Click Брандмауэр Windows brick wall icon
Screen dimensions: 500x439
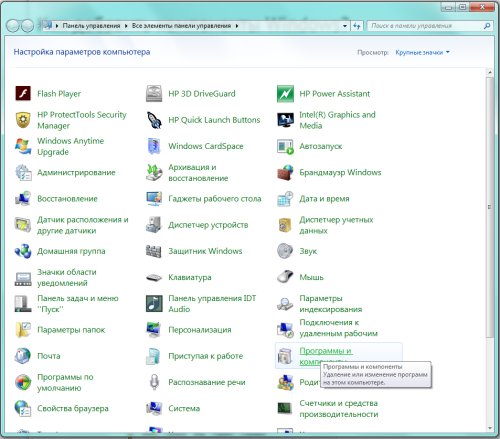(285, 172)
